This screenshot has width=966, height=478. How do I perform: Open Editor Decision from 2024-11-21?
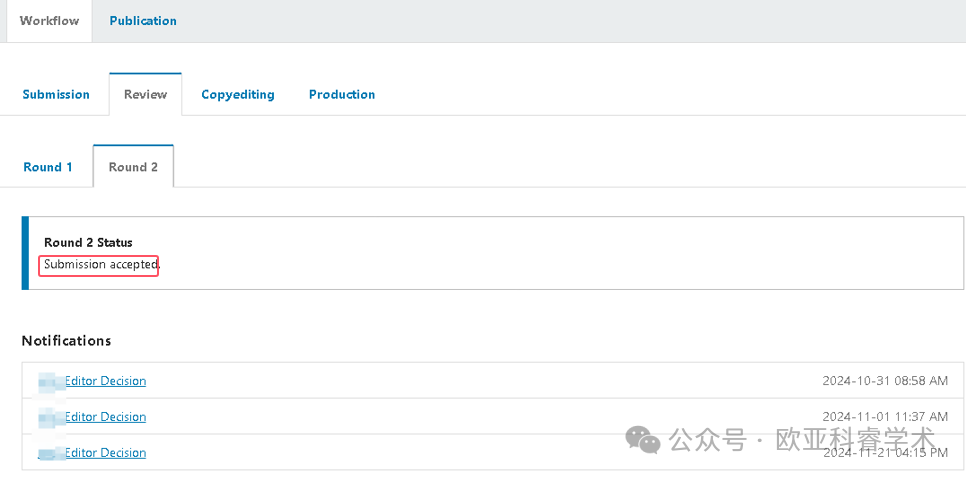click(105, 453)
